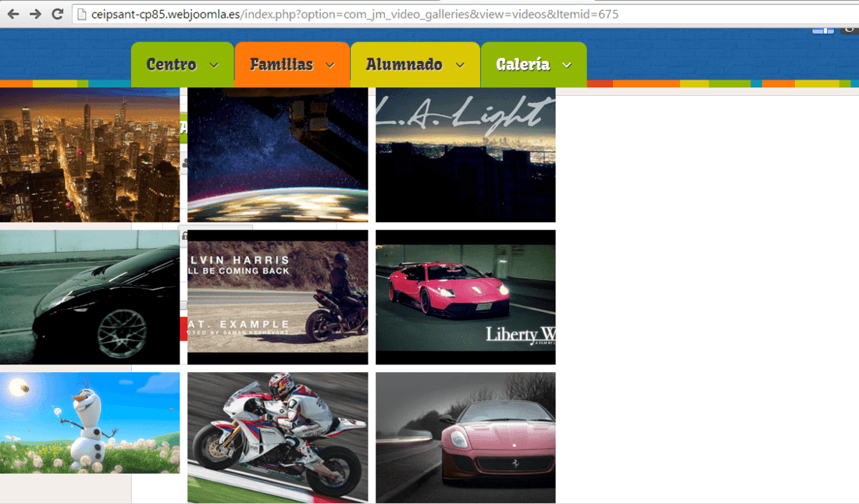
Task: Open the Olaf snowman video thumbnail
Action: (90, 423)
